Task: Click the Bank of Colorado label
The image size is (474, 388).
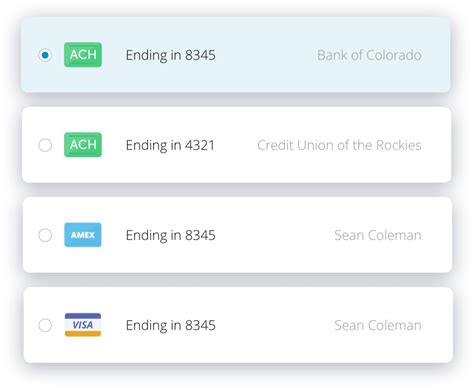Action: (369, 55)
